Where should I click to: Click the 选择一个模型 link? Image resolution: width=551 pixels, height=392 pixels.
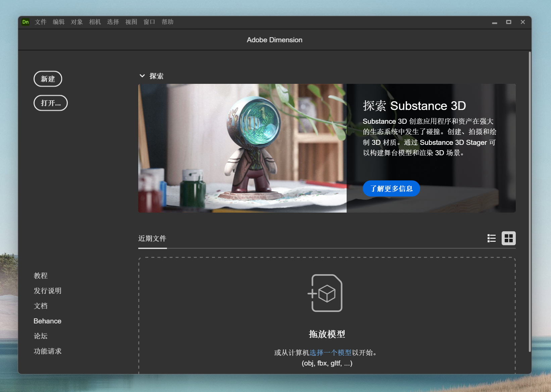pyautogui.click(x=331, y=352)
